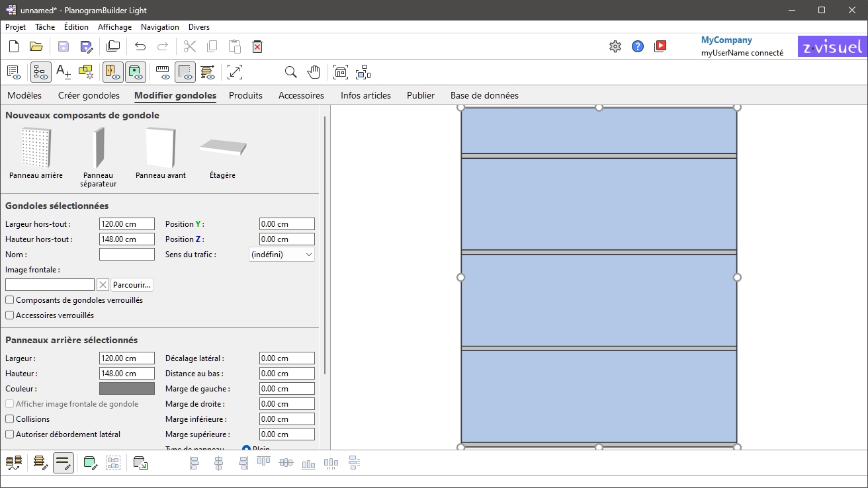Select the magnifier zoom tool
The width and height of the screenshot is (868, 488).
coord(291,72)
